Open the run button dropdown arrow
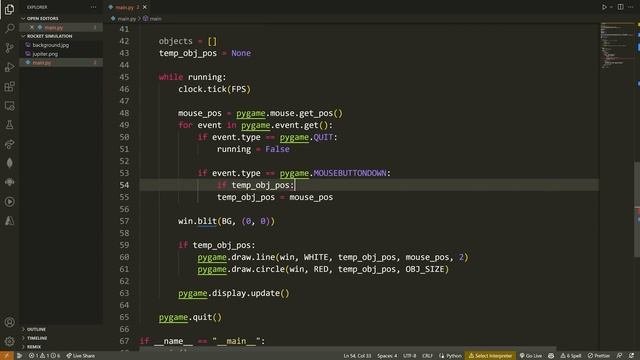640x360 pixels. 611,7
